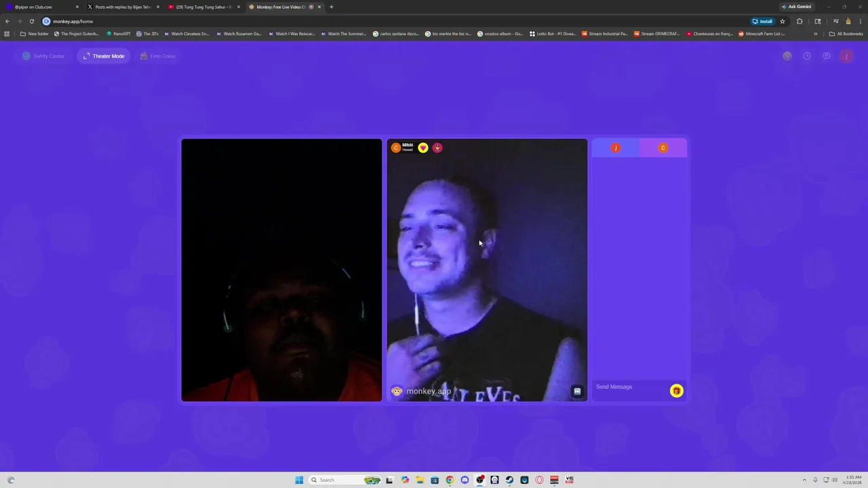Open Free Coins offer
Image resolution: width=868 pixels, height=488 pixels.
(157, 56)
